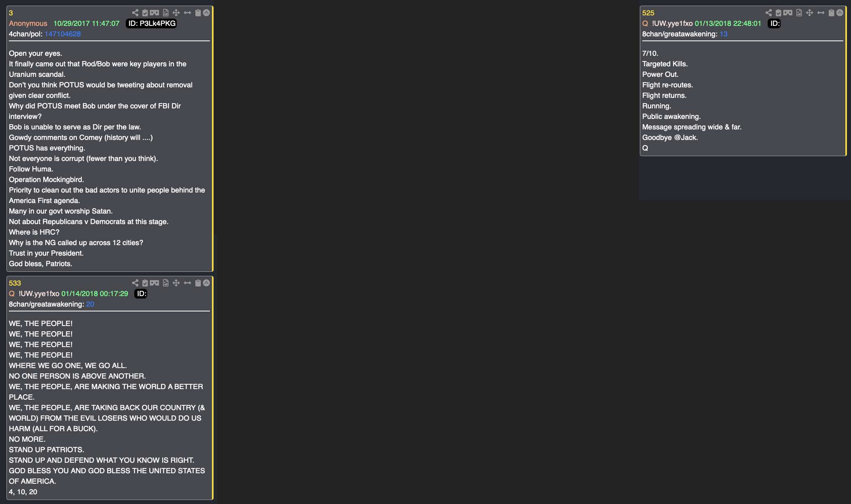Viewport: 851px width, 504px height.
Task: Open 4chan/pol thread link 147104628
Action: (63, 34)
